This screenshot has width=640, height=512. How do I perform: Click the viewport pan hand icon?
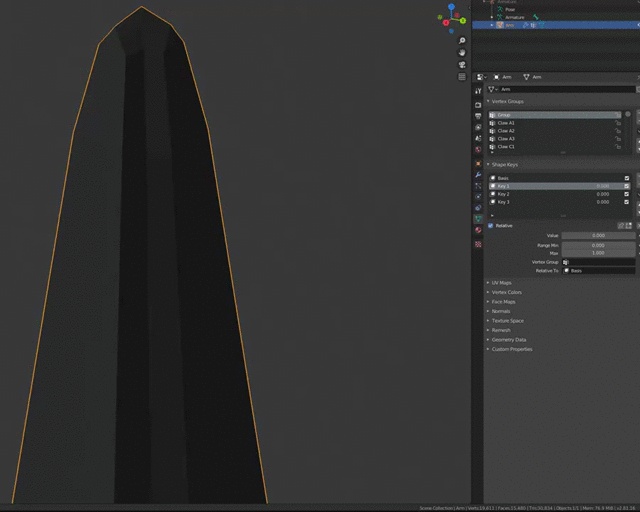462,52
